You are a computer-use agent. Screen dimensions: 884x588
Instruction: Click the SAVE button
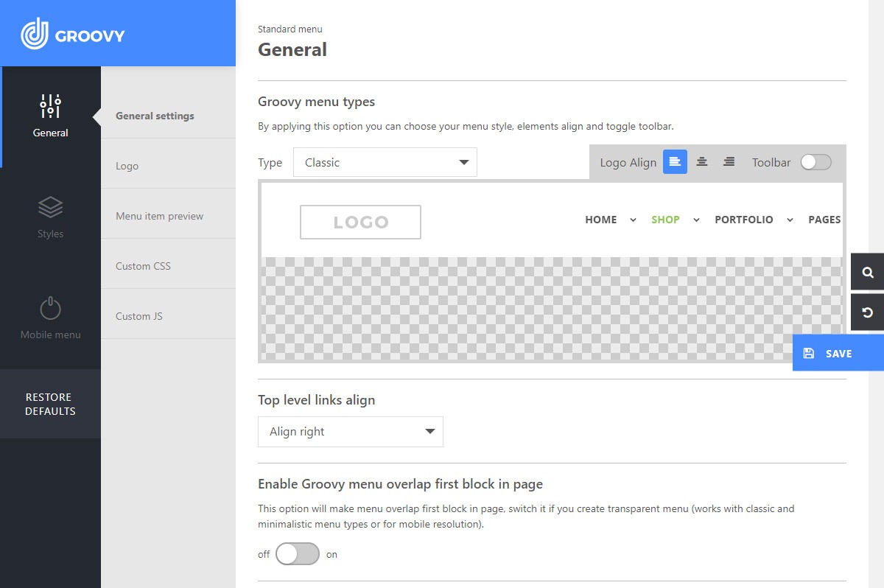click(x=838, y=354)
